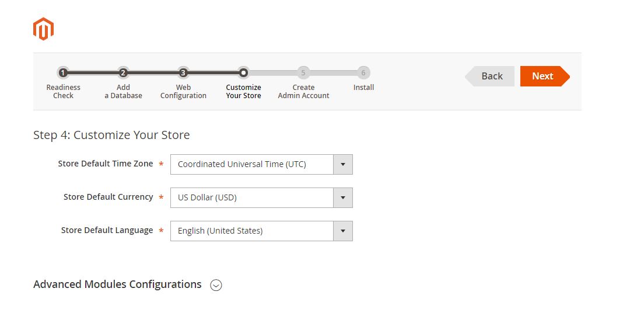Select step 2 circle in progress bar
Screen dimensions: 644x309
[x=123, y=73]
